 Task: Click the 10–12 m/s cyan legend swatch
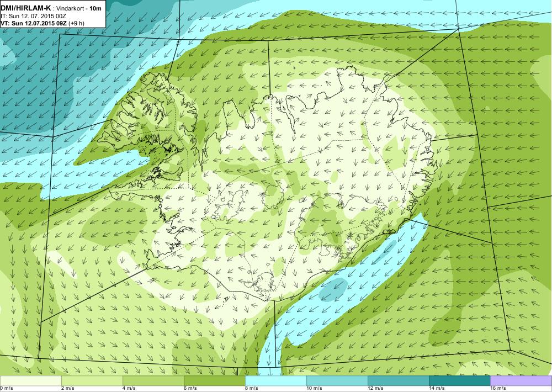pyautogui.click(x=337, y=381)
